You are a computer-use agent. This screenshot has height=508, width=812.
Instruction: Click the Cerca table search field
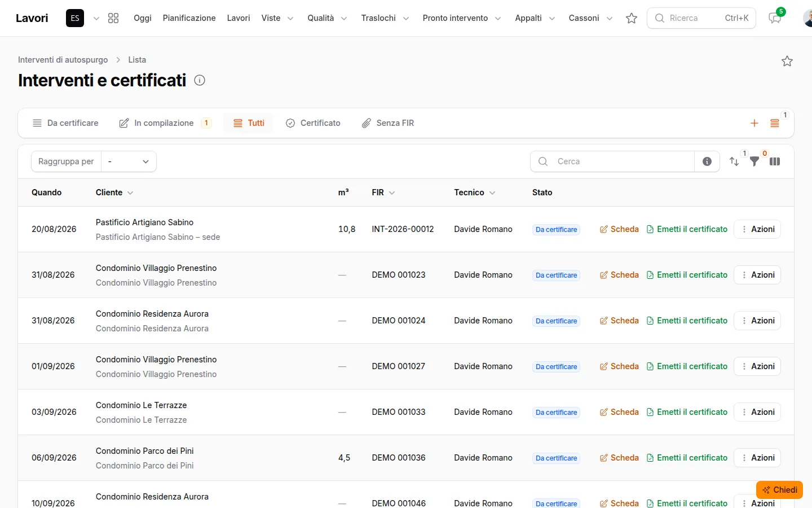pyautogui.click(x=612, y=161)
